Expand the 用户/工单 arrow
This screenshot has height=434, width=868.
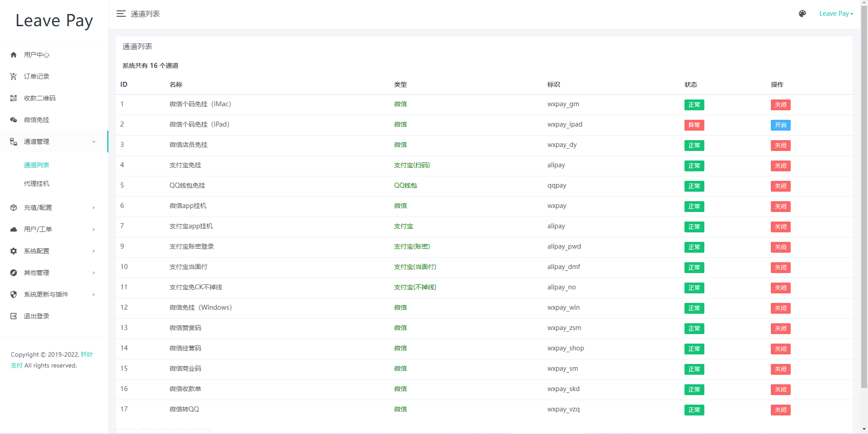(x=94, y=229)
